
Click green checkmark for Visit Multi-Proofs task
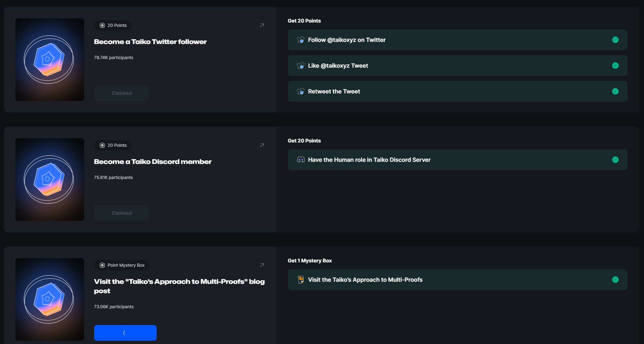pos(615,280)
